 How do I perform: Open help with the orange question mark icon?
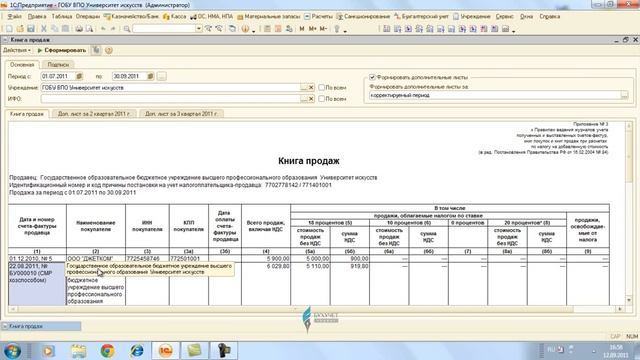[x=109, y=50]
